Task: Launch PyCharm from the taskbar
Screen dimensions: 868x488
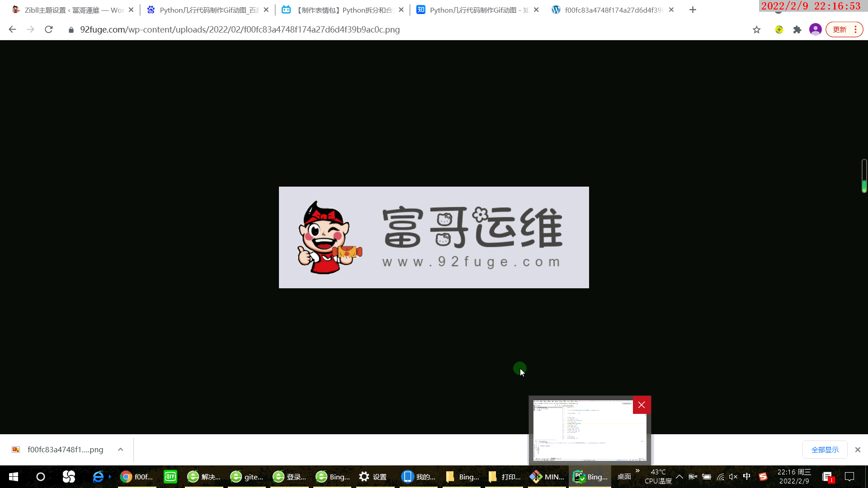Action: click(579, 477)
